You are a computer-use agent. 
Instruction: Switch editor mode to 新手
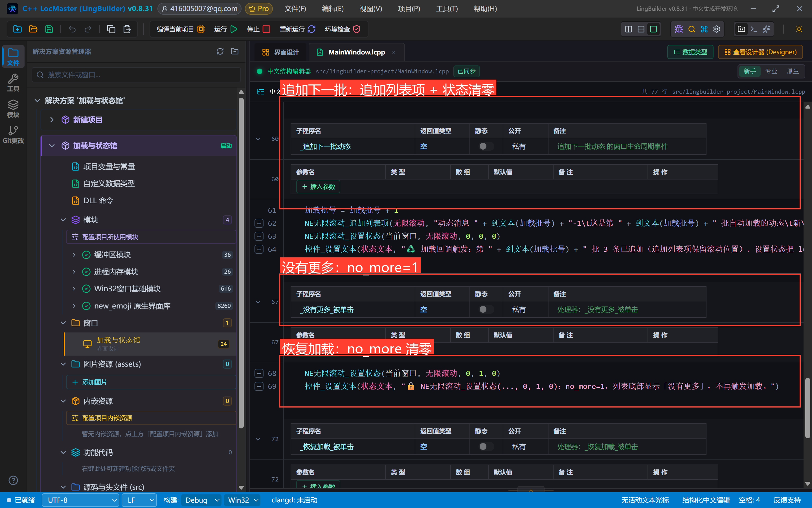(x=750, y=71)
